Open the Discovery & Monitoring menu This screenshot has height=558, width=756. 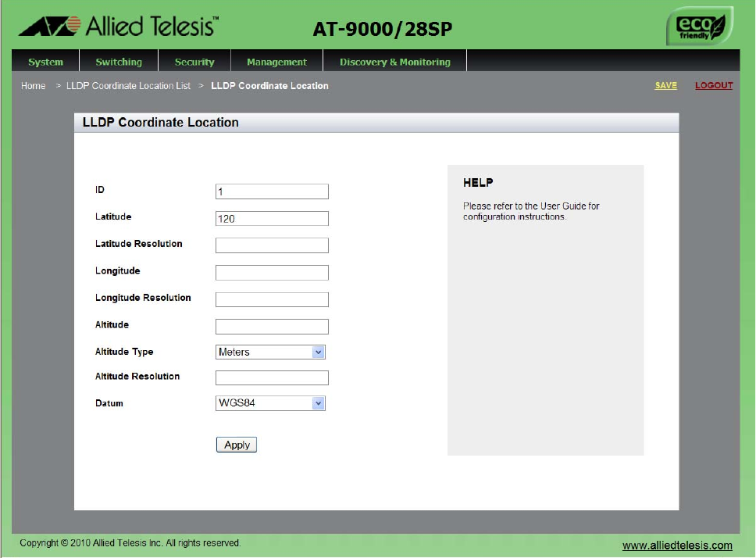pyautogui.click(x=395, y=62)
